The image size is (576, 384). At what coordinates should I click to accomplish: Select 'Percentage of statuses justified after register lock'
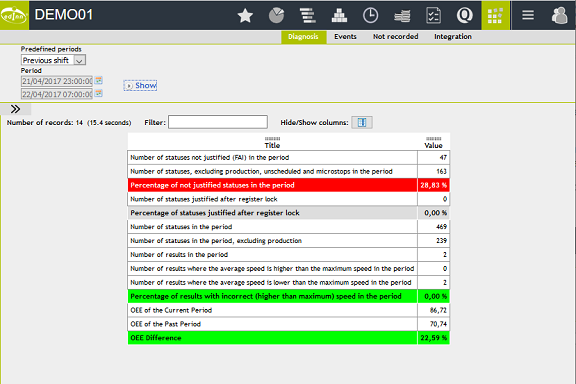click(x=288, y=213)
